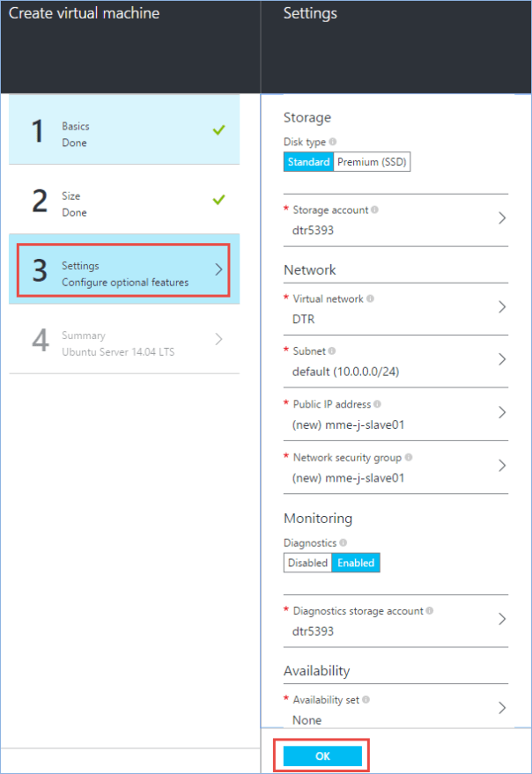Set Diagnostics to Enabled

(x=356, y=563)
